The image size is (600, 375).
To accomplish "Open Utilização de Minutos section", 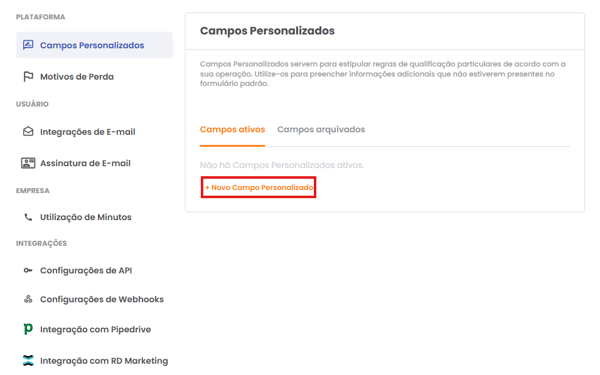I will click(x=86, y=217).
